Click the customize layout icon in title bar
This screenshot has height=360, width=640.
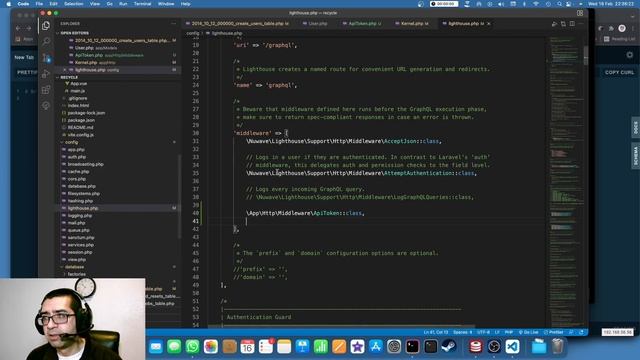point(580,13)
